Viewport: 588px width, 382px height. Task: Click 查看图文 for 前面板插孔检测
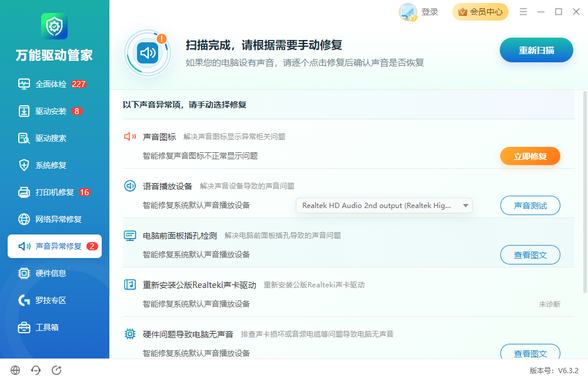click(530, 255)
